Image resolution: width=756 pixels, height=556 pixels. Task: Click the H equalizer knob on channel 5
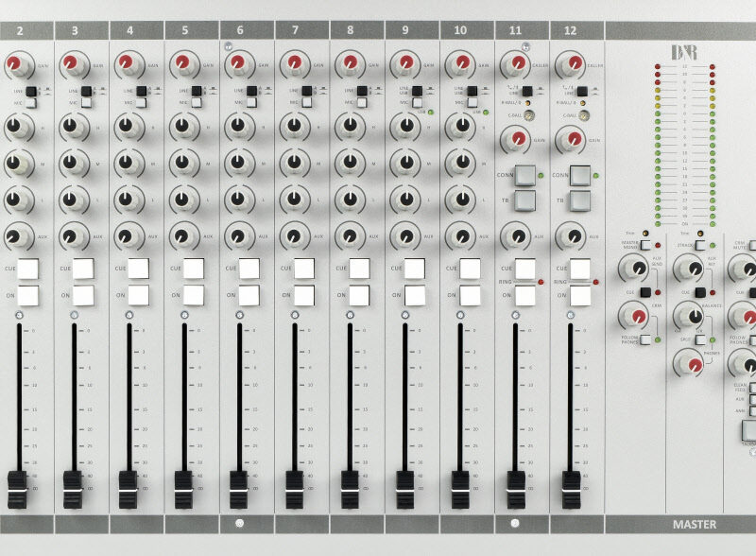coord(181,125)
